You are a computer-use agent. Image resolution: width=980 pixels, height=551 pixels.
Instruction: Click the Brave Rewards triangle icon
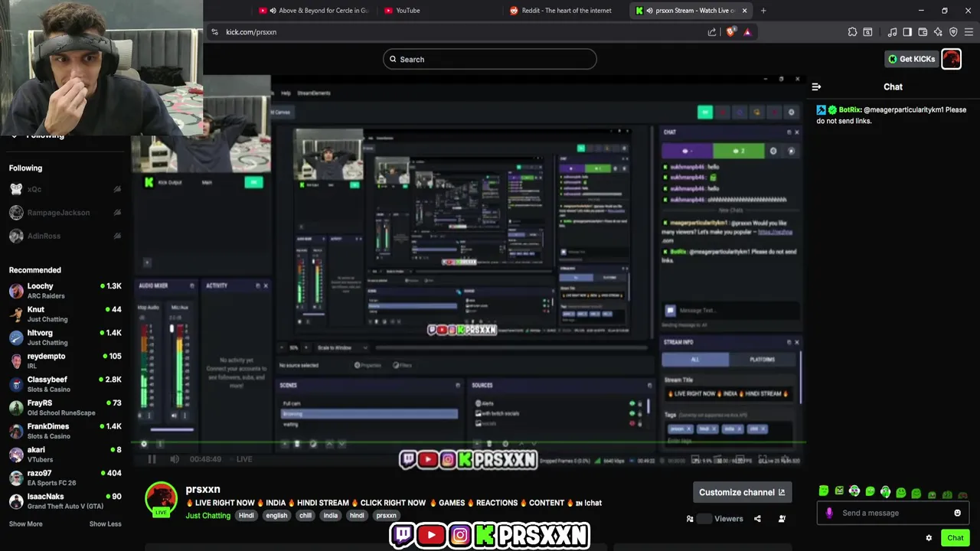click(x=747, y=31)
